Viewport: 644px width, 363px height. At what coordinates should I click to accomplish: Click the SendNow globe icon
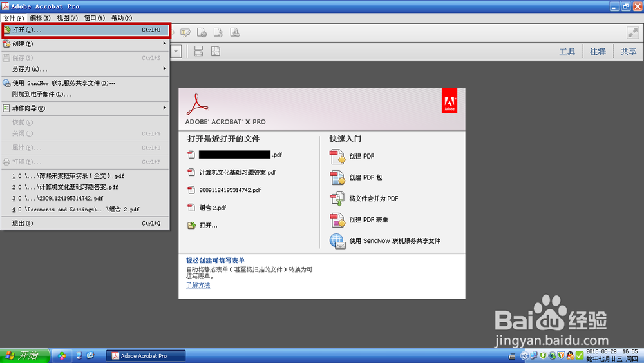point(337,241)
